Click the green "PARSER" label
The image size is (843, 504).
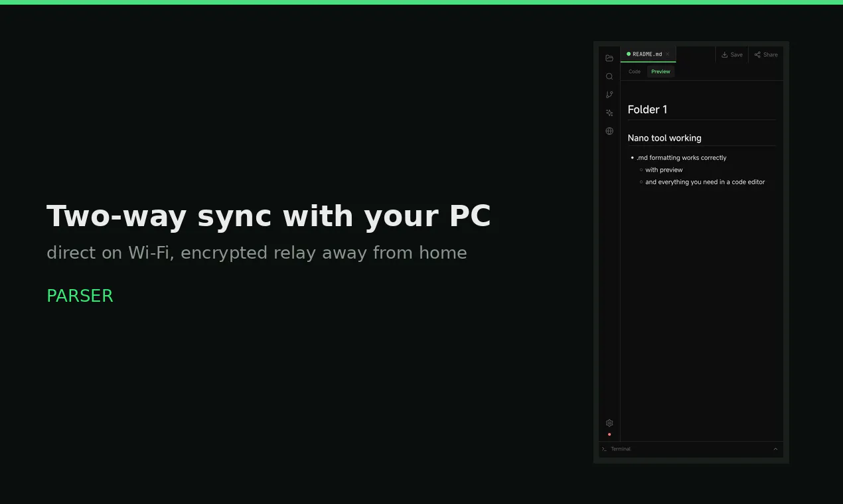[80, 296]
